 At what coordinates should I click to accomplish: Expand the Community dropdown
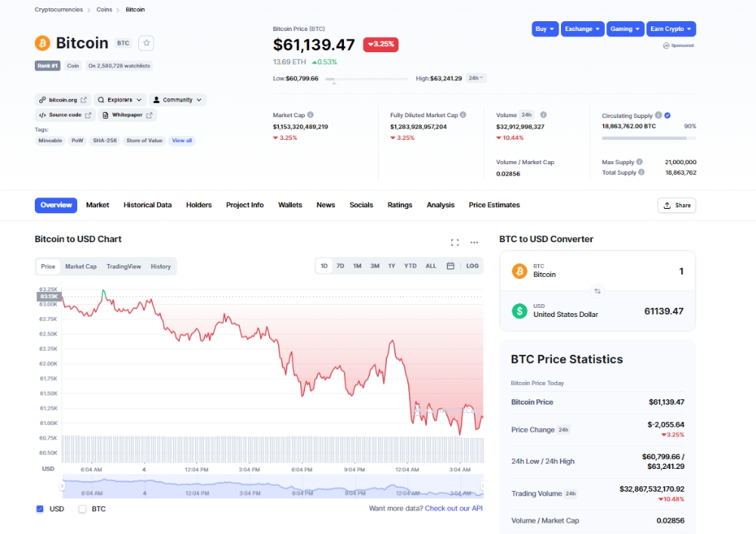point(178,100)
